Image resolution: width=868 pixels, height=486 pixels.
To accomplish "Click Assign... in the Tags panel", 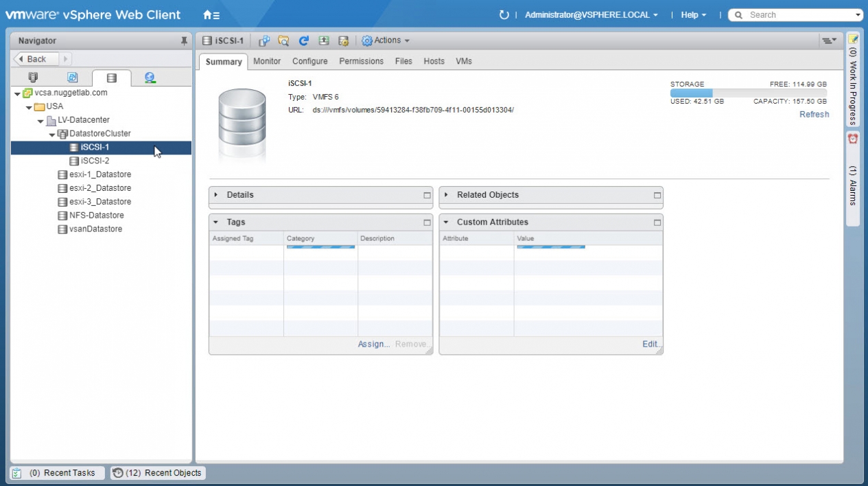I will pyautogui.click(x=373, y=344).
